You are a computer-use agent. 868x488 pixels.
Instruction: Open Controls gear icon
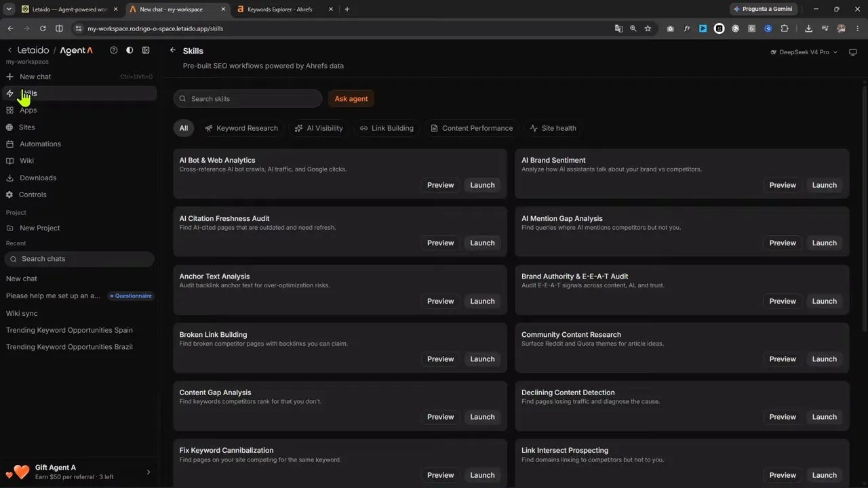tap(9, 195)
